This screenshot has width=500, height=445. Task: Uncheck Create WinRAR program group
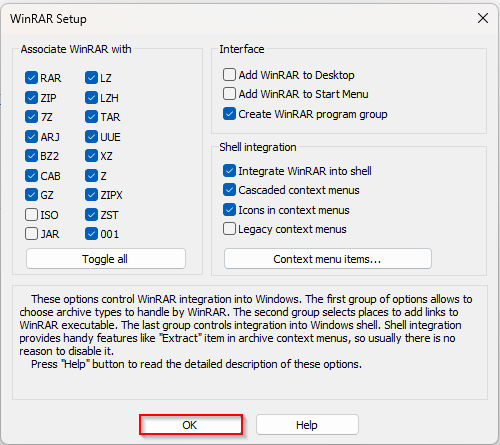[x=229, y=114]
